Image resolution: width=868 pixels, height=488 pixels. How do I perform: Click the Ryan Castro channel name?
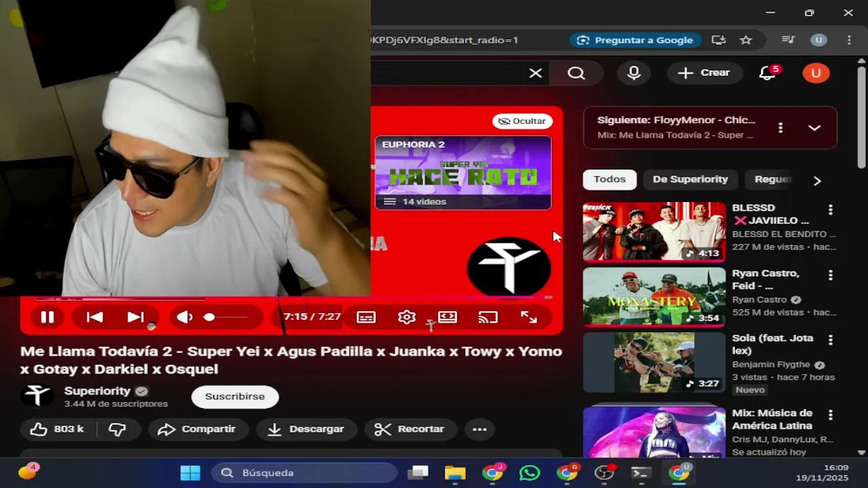tap(759, 300)
